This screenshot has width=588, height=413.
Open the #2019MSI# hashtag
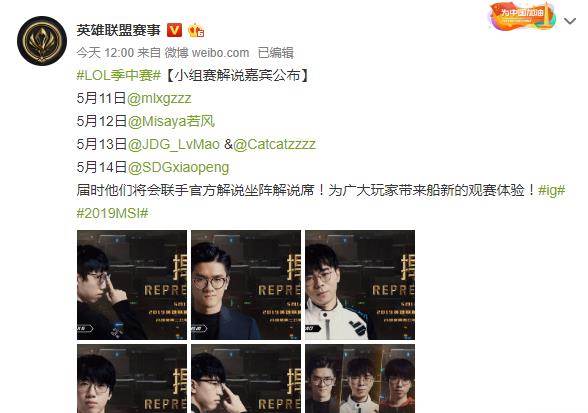point(112,213)
